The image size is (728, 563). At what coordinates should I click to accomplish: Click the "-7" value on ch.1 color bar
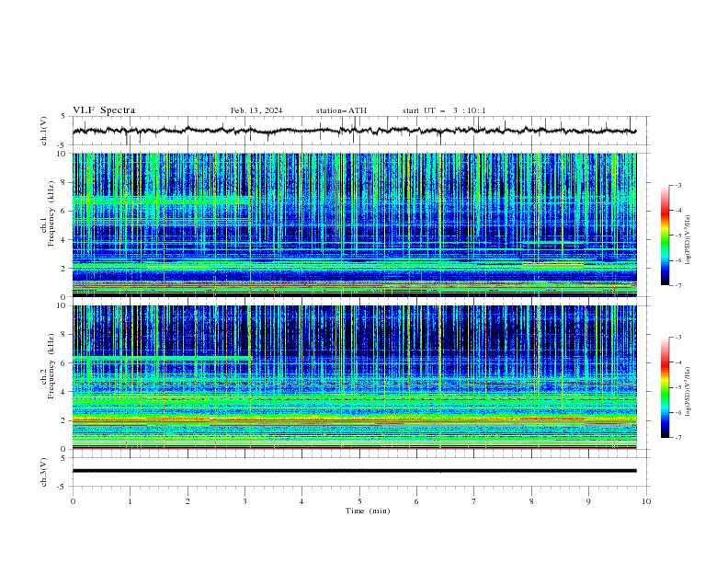(x=677, y=285)
